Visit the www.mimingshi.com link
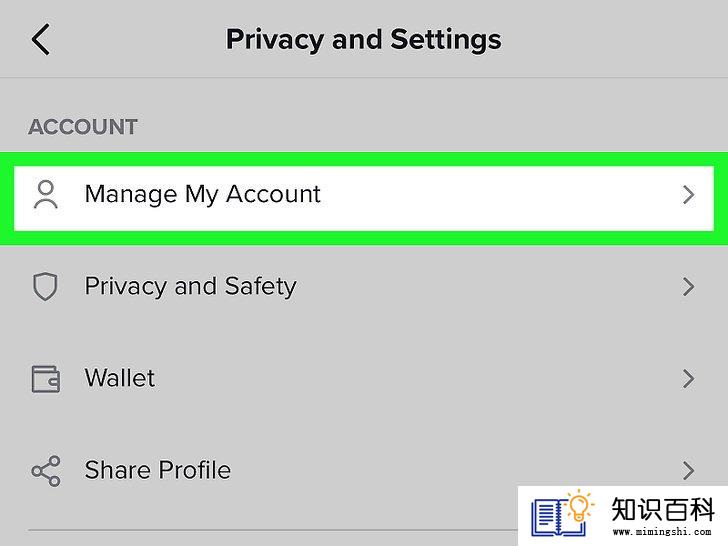The height and width of the screenshot is (546, 728). tap(662, 532)
